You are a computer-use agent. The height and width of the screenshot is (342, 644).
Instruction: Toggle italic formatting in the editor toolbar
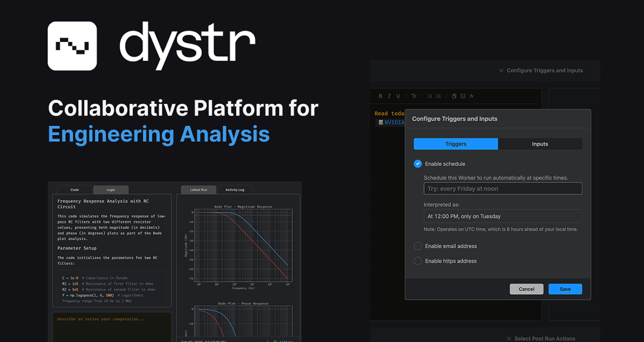point(389,96)
